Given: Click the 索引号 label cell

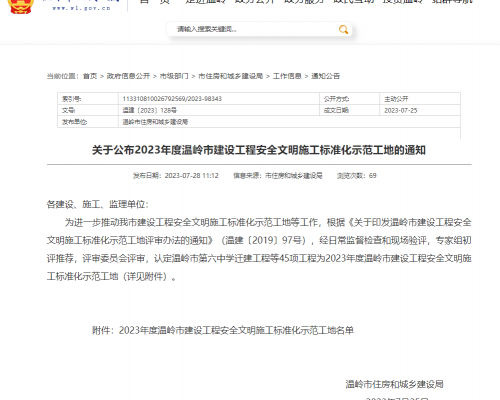Looking at the screenshot, I should click(x=88, y=99).
